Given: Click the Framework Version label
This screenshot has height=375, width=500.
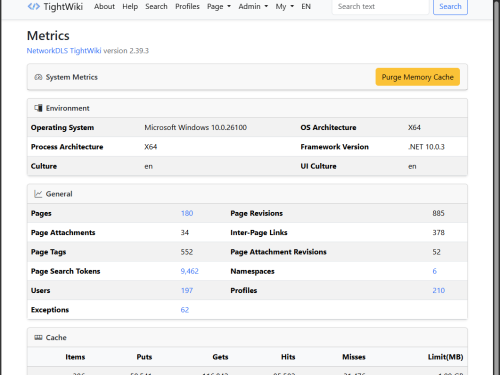Looking at the screenshot, I should (x=335, y=147).
